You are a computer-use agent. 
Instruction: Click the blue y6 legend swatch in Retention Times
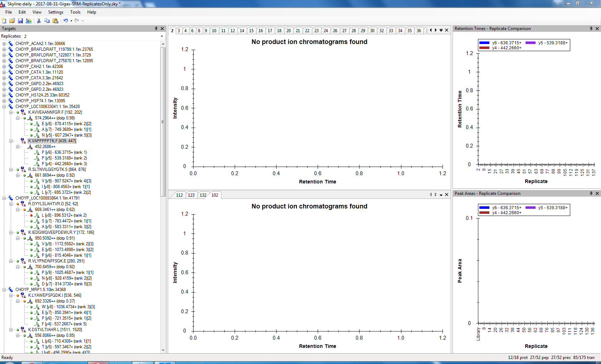[x=484, y=43]
